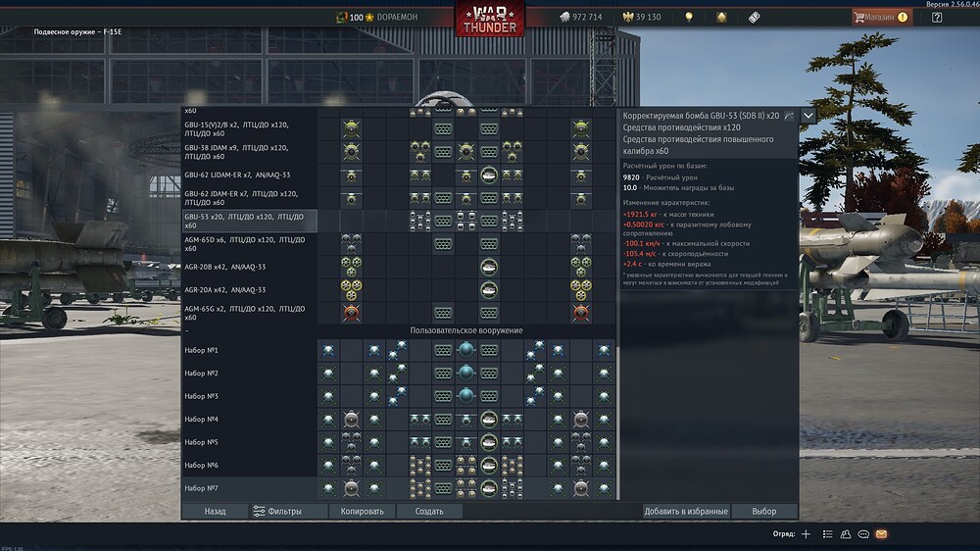
Task: Click the trajectory icon beside GBU-53 title
Action: [x=789, y=116]
